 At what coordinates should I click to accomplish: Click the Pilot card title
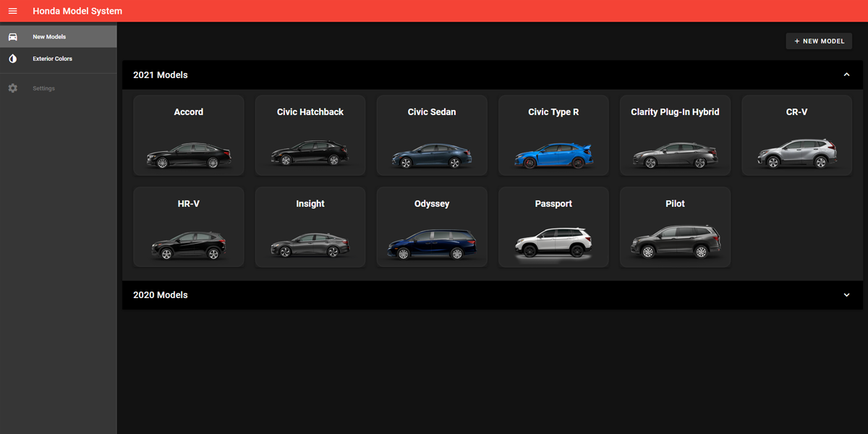pos(675,204)
